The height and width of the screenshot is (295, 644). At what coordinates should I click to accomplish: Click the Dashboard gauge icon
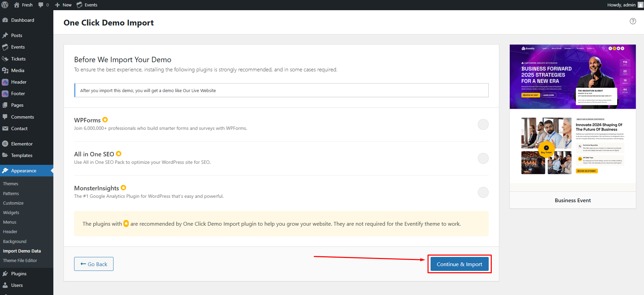point(5,20)
